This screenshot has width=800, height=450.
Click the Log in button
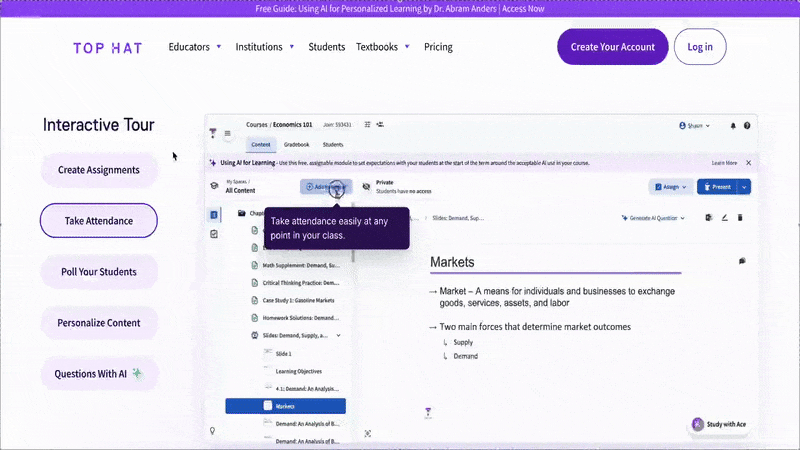(x=700, y=47)
